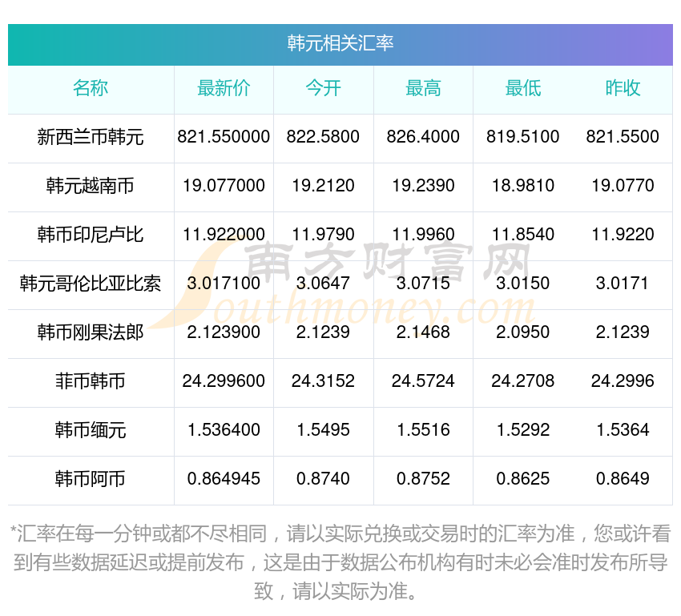Select the 韩元哥伦比亚比索 row name
The height and width of the screenshot is (616, 681).
point(91,284)
